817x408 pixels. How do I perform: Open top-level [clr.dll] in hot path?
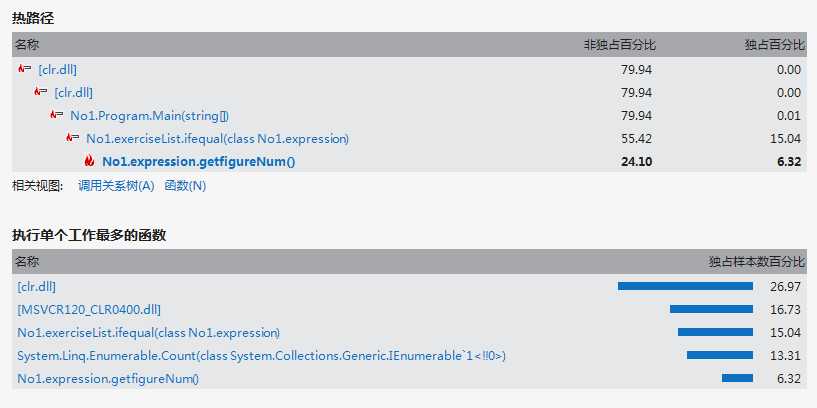point(57,69)
